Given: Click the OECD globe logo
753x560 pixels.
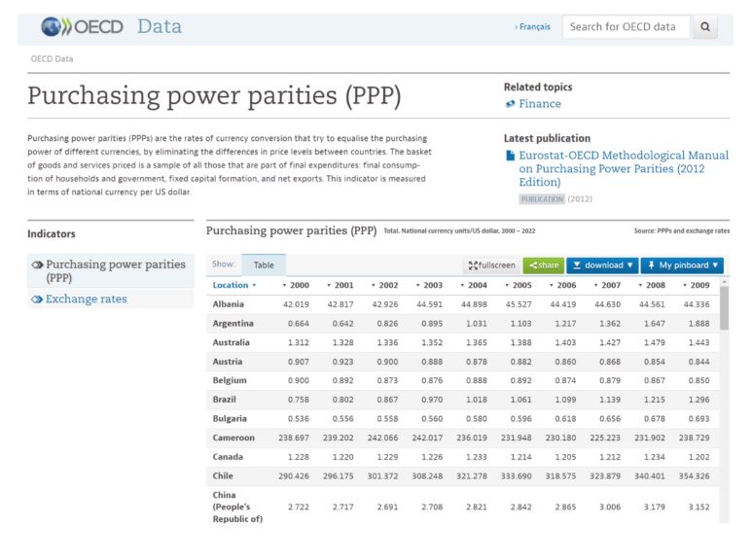Looking at the screenshot, I should point(52,27).
